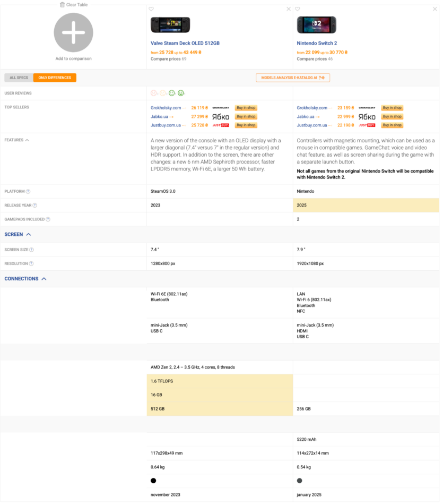Screen dimensions: 443x504
Task: Open the Screen Size help icon
Action: point(31,250)
